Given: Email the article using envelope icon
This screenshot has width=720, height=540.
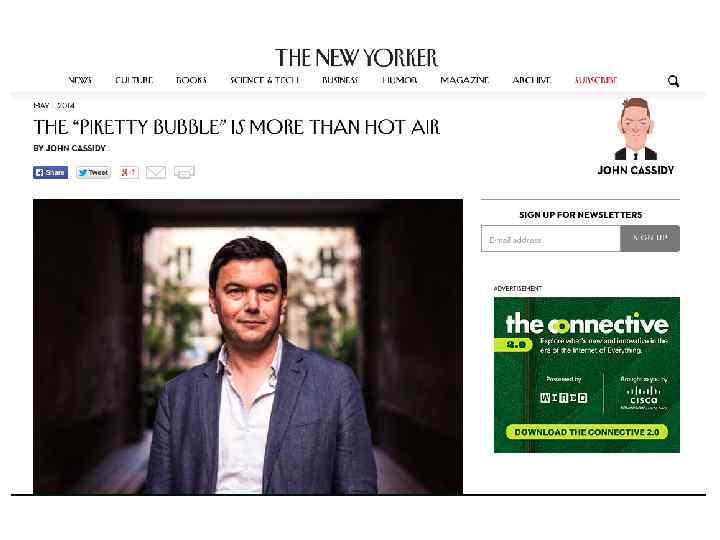Looking at the screenshot, I should (x=156, y=172).
